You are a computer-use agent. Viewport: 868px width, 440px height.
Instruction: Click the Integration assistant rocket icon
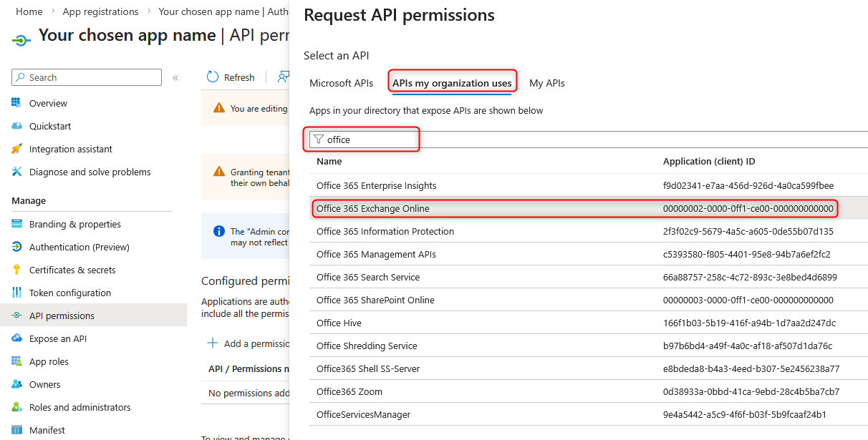(16, 149)
